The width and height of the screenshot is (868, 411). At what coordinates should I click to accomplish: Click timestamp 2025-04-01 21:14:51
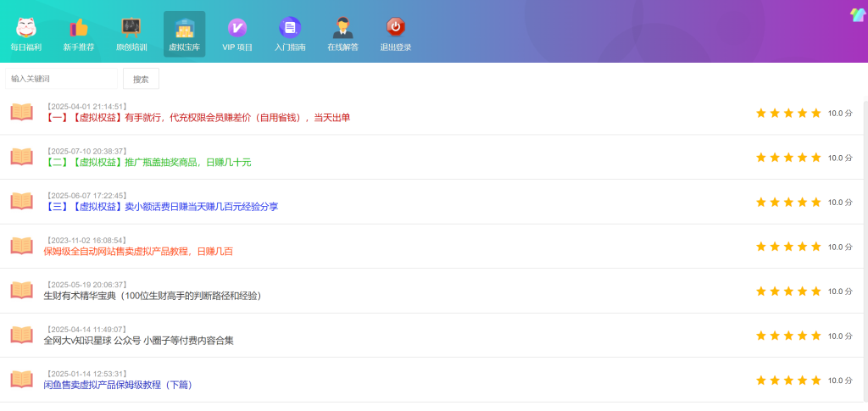coord(86,106)
